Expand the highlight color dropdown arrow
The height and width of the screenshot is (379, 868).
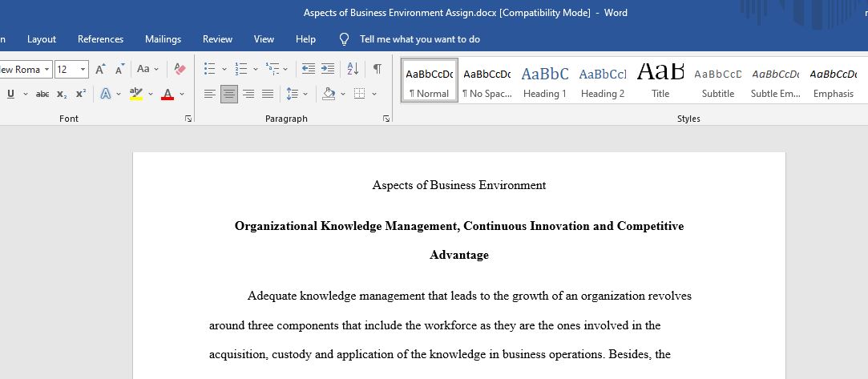pos(151,94)
